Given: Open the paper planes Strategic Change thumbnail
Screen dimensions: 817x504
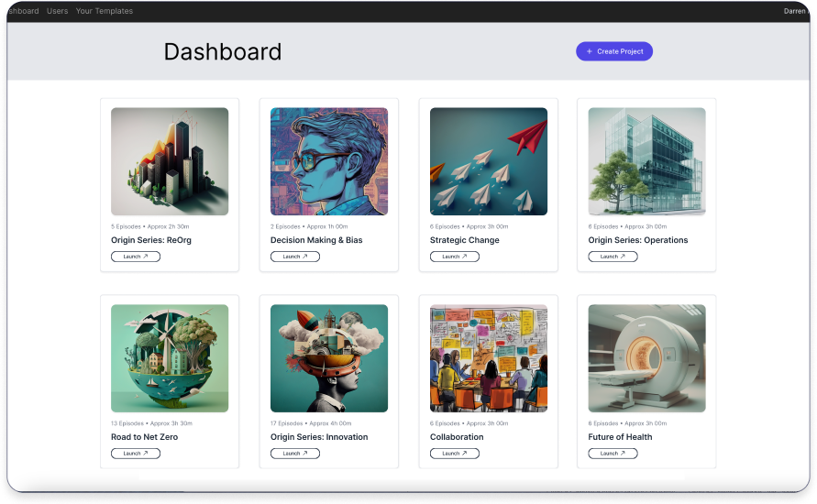Looking at the screenshot, I should coord(488,161).
